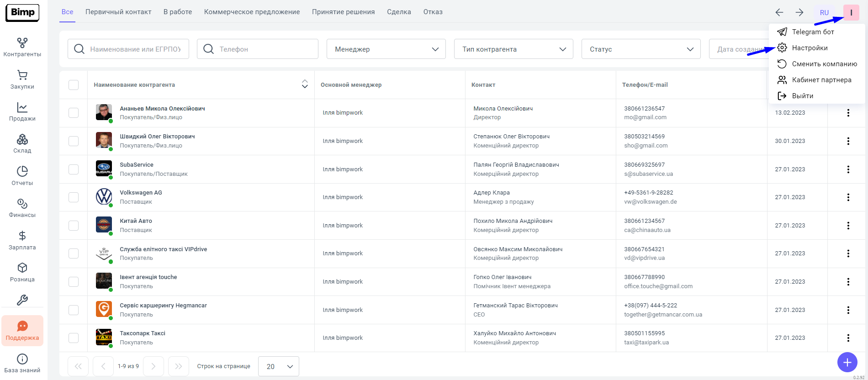Screen dimensions: 868x380
Task: Change rows per page dropdown showing 20
Action: tap(279, 366)
